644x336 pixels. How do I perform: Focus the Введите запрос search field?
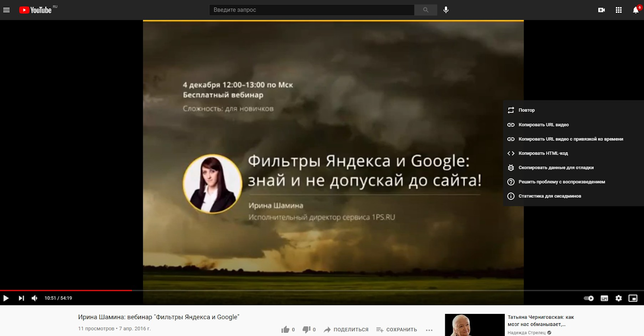[x=312, y=10]
